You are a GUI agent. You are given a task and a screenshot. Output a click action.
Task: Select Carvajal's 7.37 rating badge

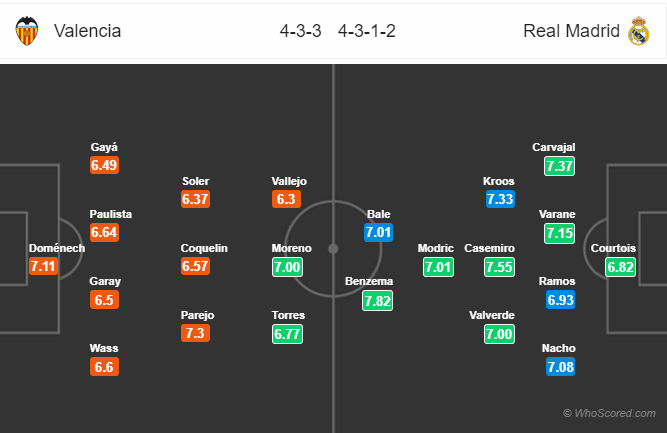tap(559, 166)
